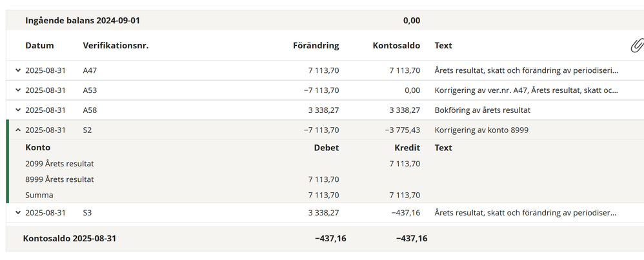Click the top Text column header

[443, 46]
